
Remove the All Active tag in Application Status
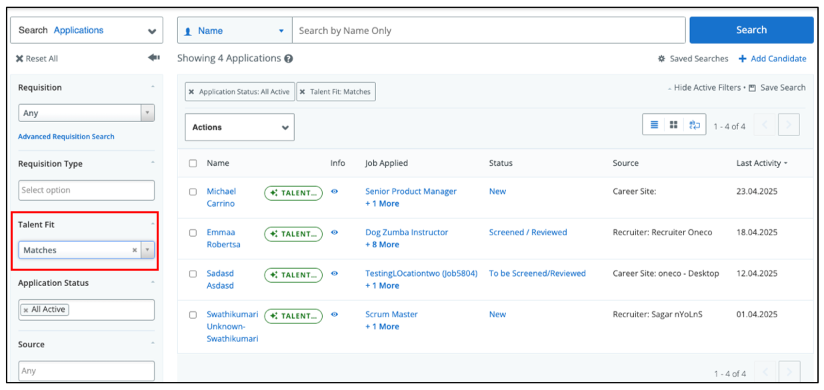click(x=25, y=310)
